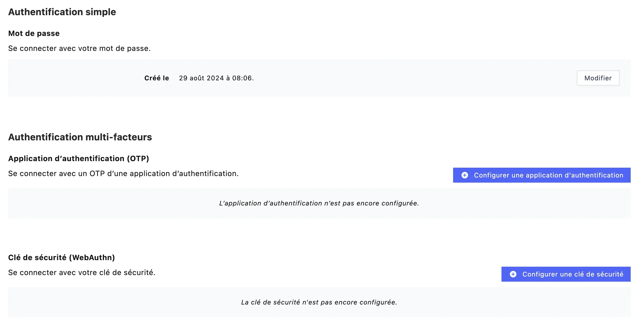Image resolution: width=644 pixels, height=326 pixels.
Task: Click 'Se connecter avec votre mot de passe' text
Action: point(79,48)
